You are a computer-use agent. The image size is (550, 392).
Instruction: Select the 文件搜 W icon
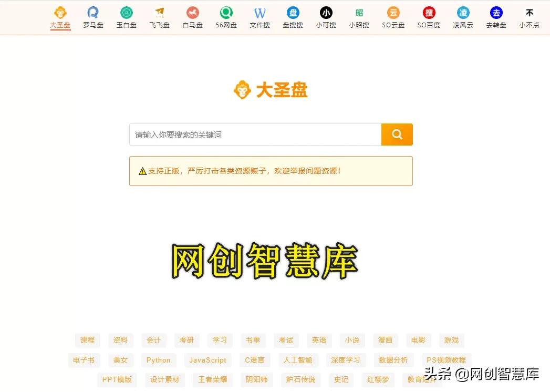point(260,16)
